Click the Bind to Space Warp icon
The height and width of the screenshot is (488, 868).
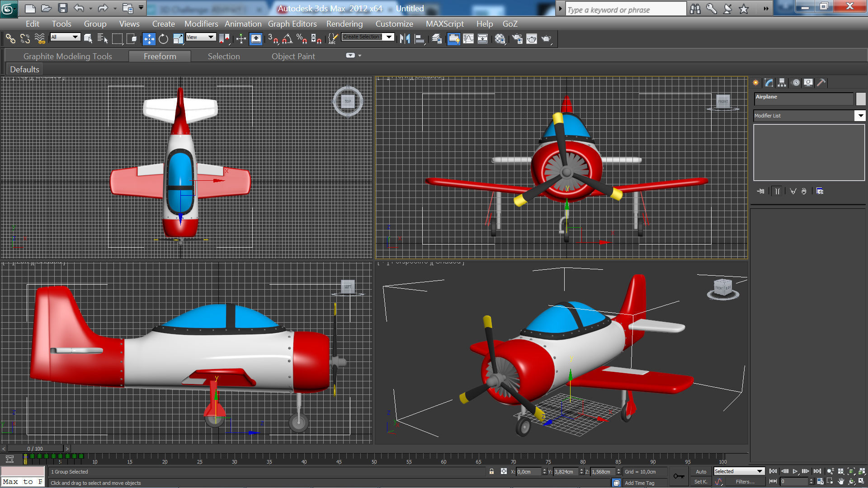pyautogui.click(x=40, y=39)
